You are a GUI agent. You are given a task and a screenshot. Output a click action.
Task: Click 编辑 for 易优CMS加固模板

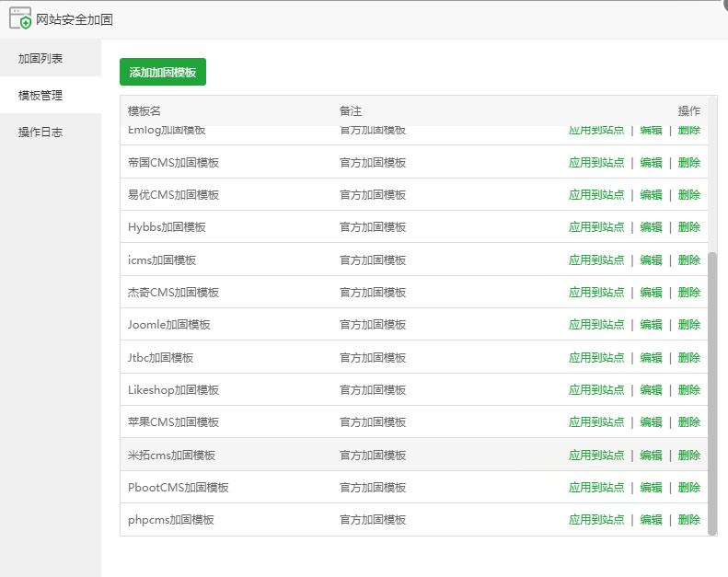(651, 195)
